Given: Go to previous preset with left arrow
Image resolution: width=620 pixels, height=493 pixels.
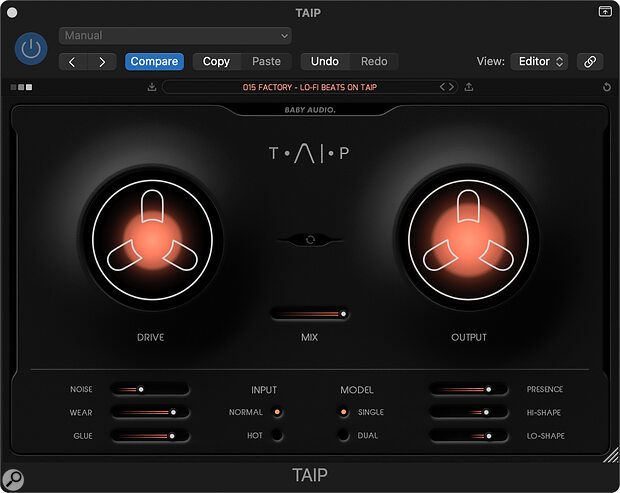Looking at the screenshot, I should [73, 62].
